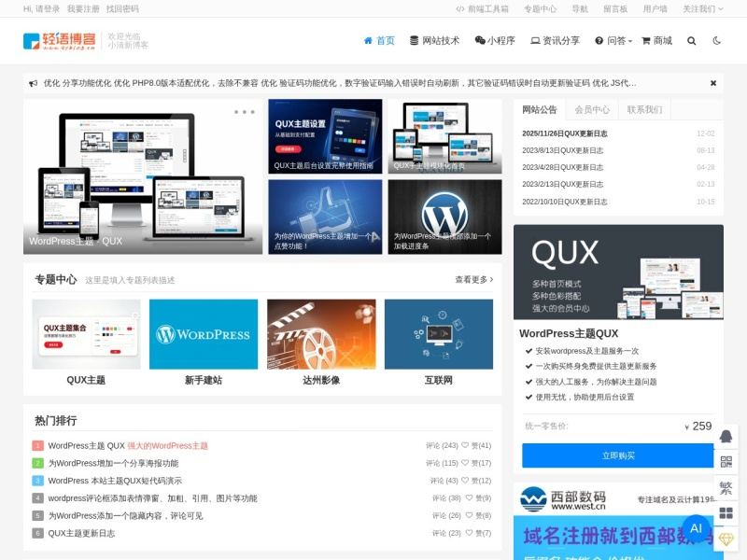The width and height of the screenshot is (747, 560).
Task: Toggle dark mode moon icon
Action: (x=716, y=41)
